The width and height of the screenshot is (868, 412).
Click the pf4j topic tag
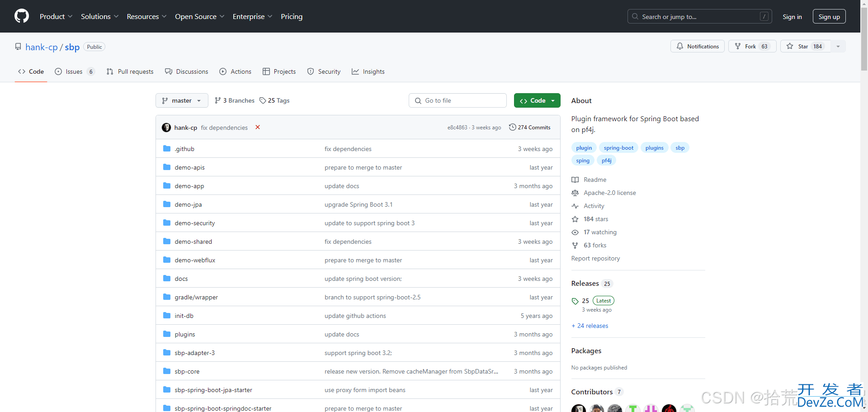click(606, 161)
